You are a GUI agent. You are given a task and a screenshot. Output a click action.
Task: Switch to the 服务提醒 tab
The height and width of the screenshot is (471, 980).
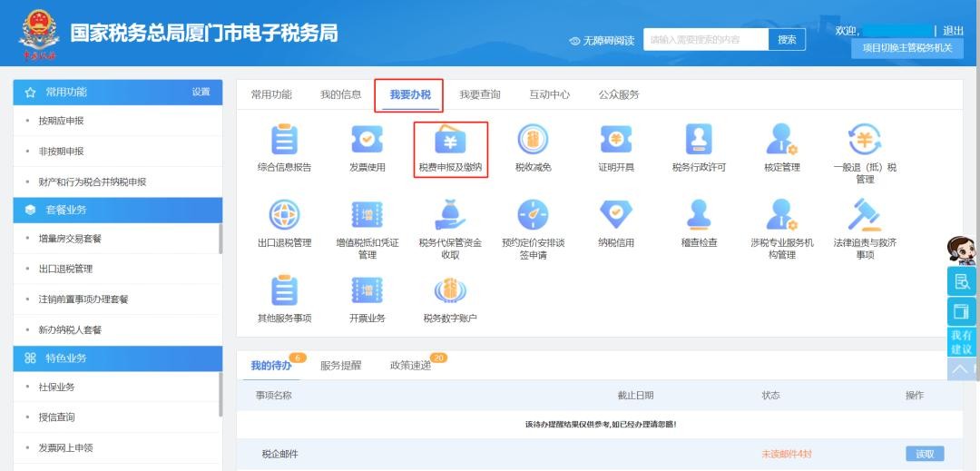(340, 365)
